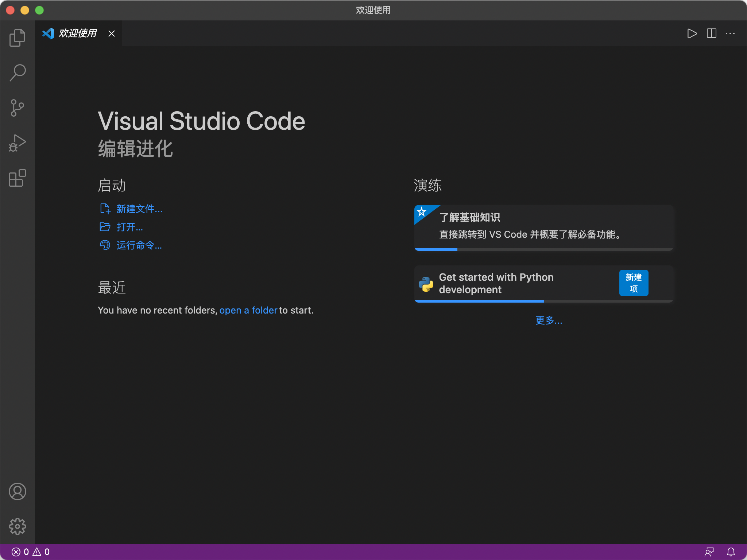
Task: Click the 运行命令... link
Action: 139,245
